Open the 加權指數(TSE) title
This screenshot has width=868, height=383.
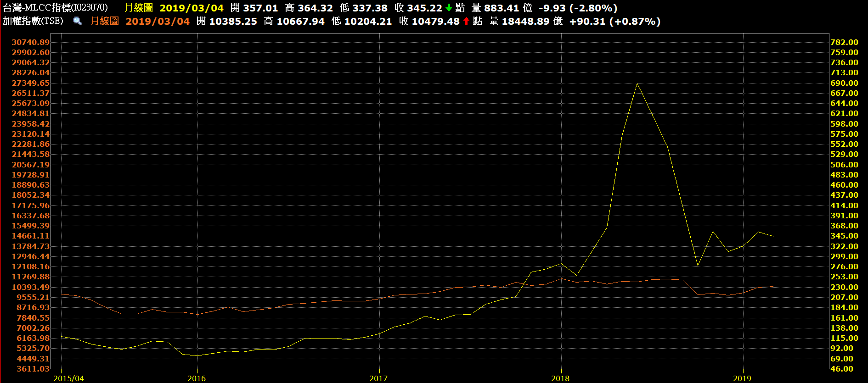pyautogui.click(x=33, y=21)
